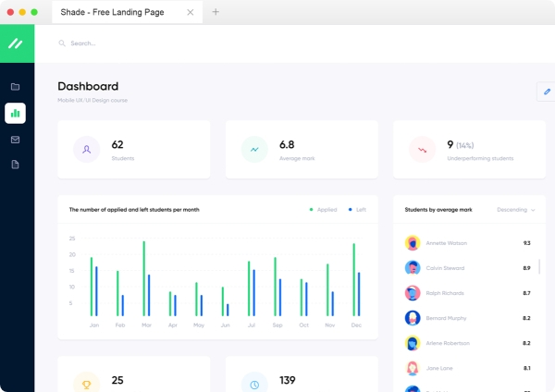
Task: Open the folder icon in sidebar
Action: click(15, 87)
